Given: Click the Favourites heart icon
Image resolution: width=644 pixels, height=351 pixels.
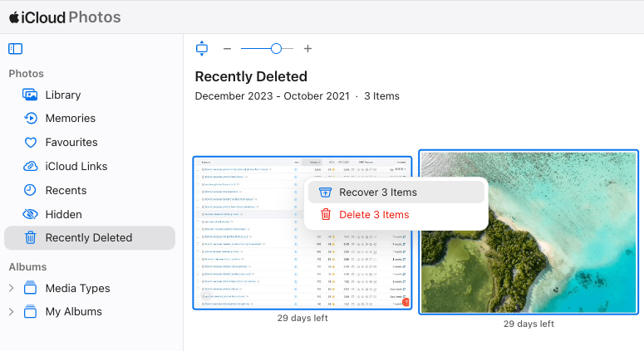Looking at the screenshot, I should tap(31, 142).
